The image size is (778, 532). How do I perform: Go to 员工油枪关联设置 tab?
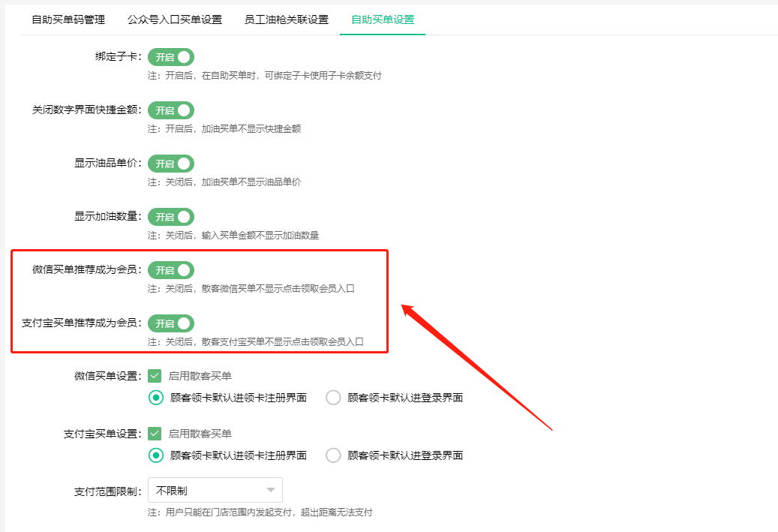click(x=287, y=20)
